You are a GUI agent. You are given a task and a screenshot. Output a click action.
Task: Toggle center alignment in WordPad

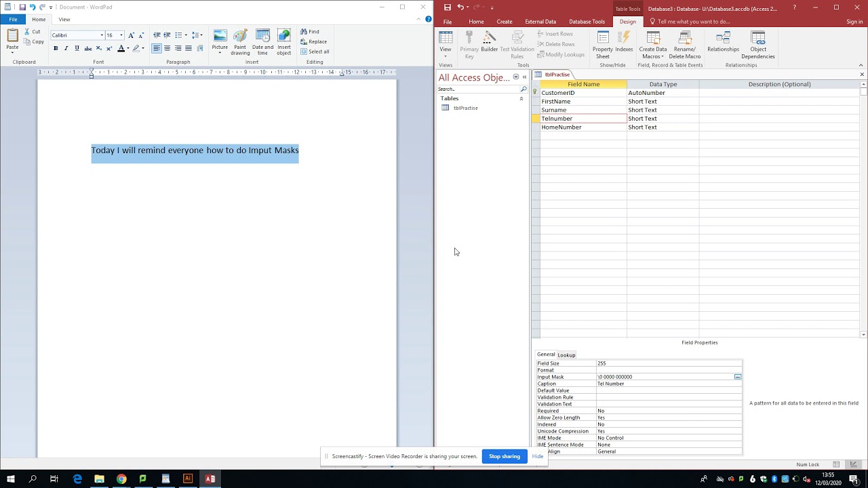(167, 48)
